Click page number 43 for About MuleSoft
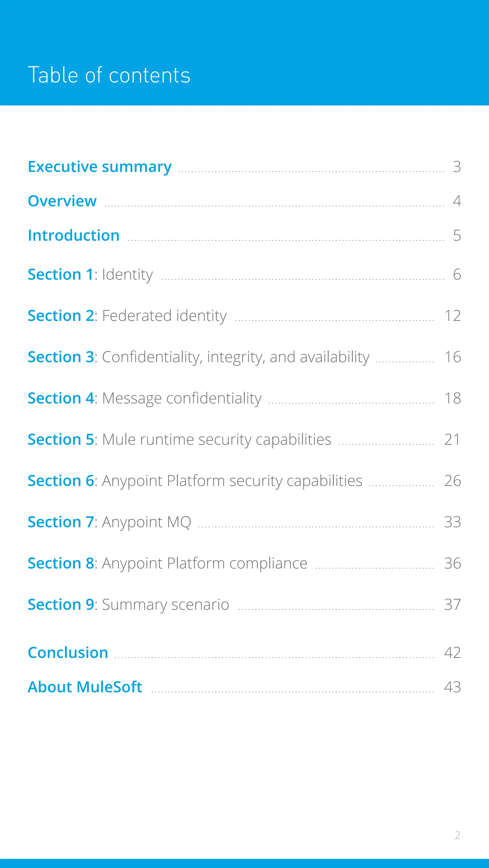The width and height of the screenshot is (489, 868). click(x=452, y=687)
